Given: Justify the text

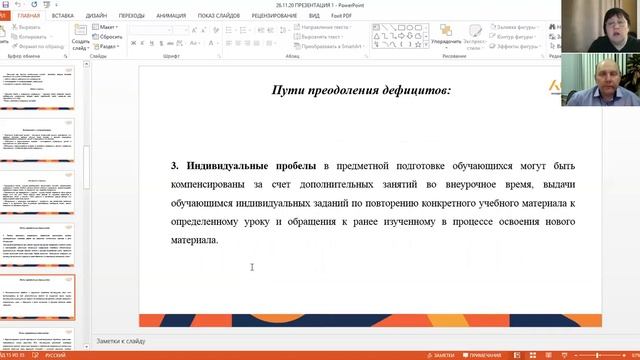Looking at the screenshot, I should coord(257,43).
